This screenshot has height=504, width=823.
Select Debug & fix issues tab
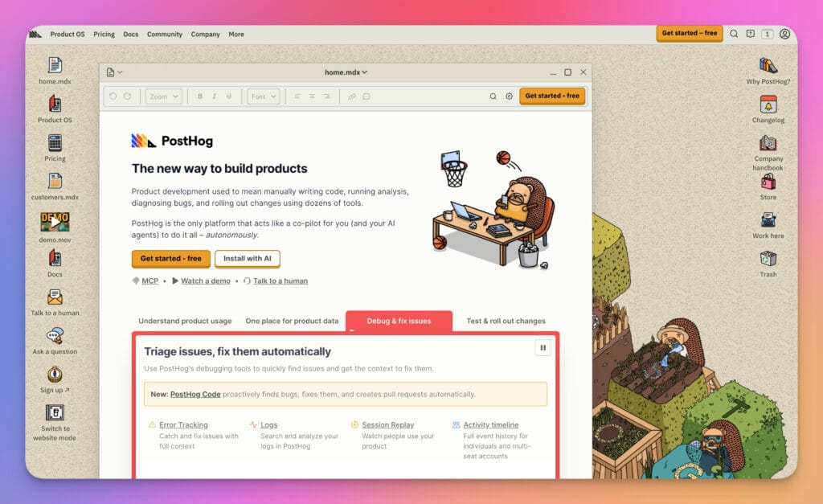click(x=399, y=321)
